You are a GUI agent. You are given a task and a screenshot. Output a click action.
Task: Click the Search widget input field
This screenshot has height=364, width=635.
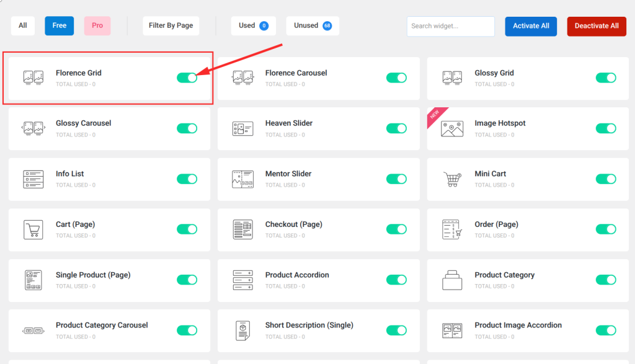pos(450,26)
